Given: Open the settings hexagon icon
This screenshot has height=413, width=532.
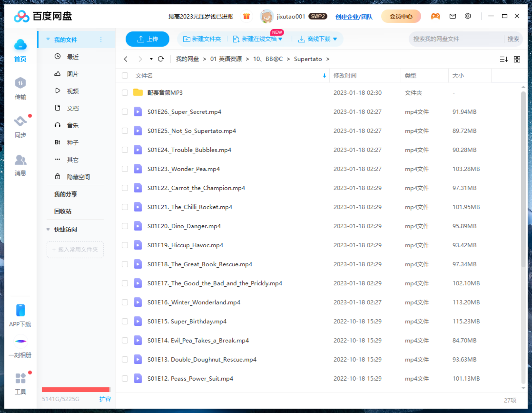Looking at the screenshot, I should point(468,16).
